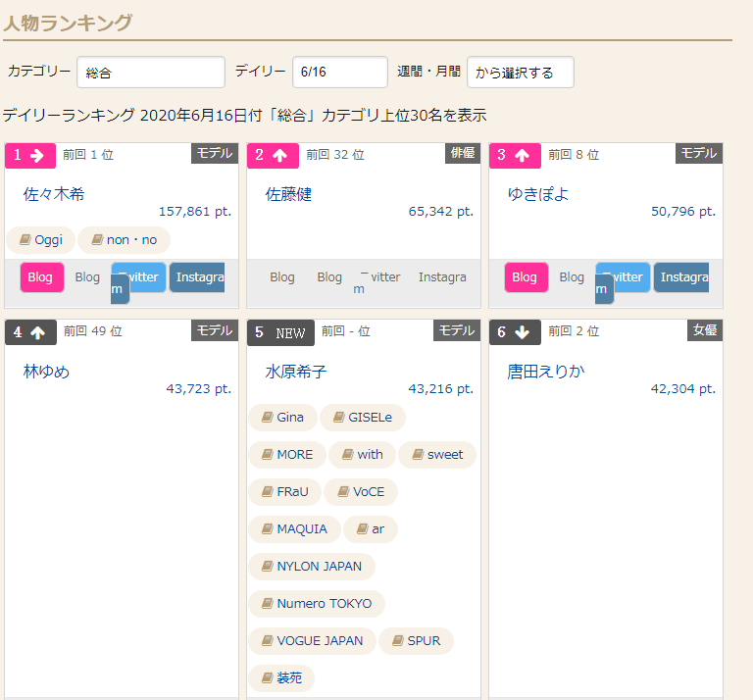Image resolution: width=753 pixels, height=700 pixels.
Task: Open ゆきぽよ's pink Blog button
Action: 527,277
